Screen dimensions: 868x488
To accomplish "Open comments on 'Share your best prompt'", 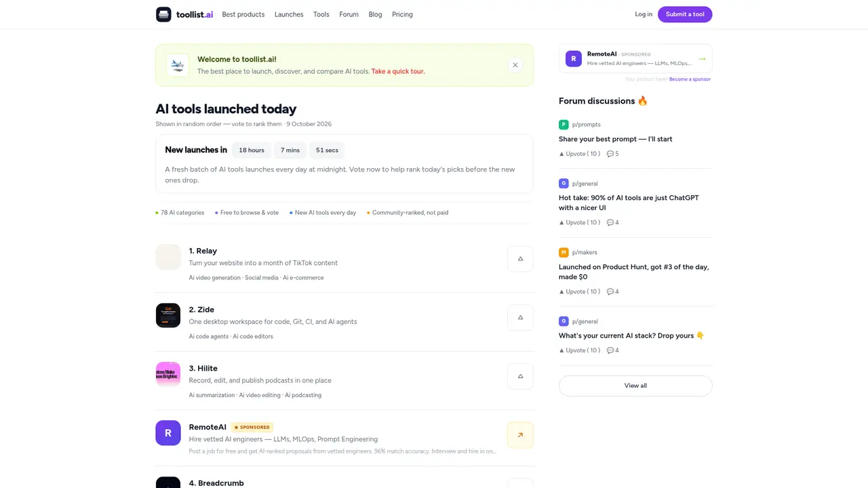I will click(x=612, y=154).
